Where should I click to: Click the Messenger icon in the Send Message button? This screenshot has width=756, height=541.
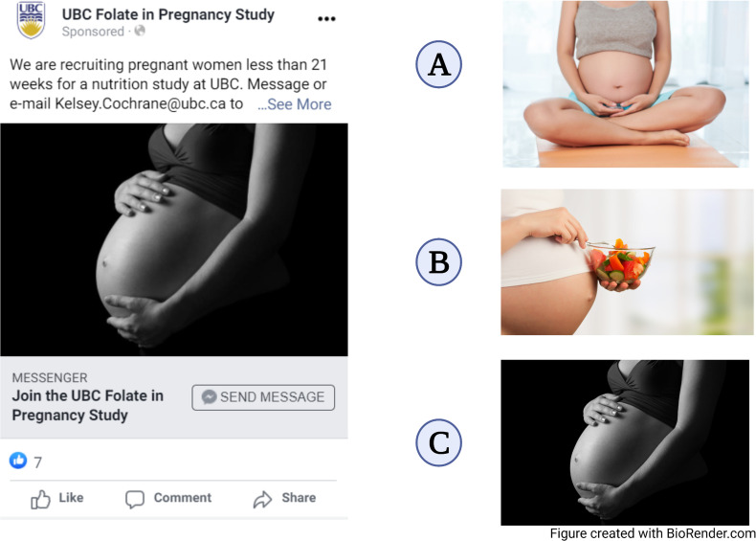(x=209, y=397)
